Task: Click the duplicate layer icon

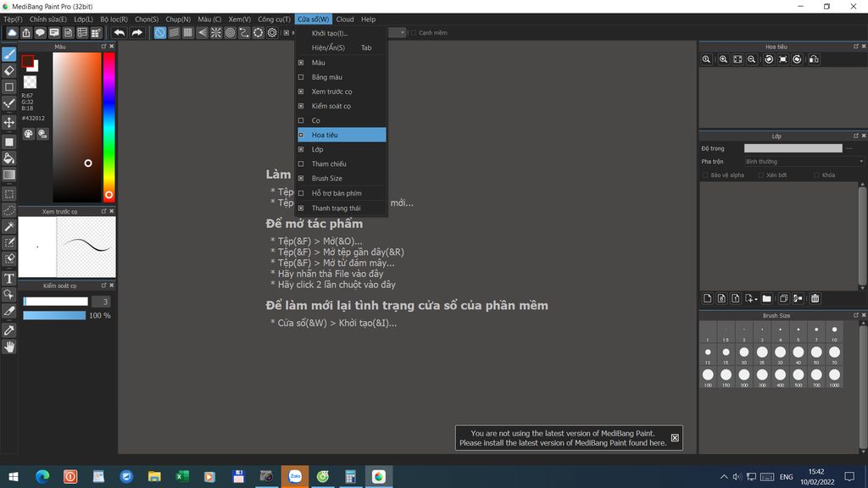Action: (x=783, y=299)
